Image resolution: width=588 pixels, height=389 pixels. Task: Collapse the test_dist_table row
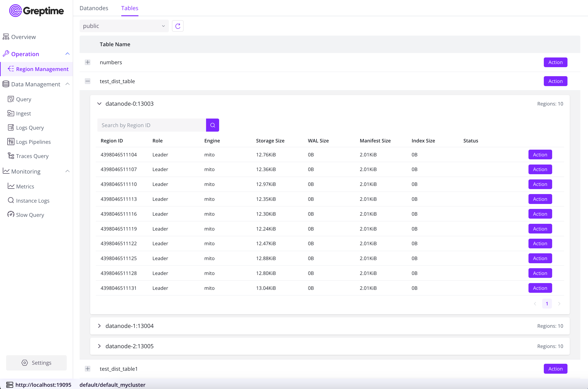(87, 81)
